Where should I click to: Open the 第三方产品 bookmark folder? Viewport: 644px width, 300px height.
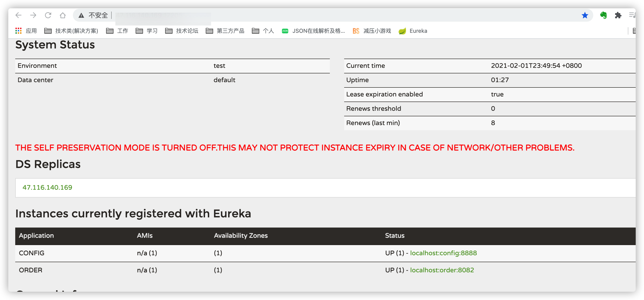(x=225, y=31)
